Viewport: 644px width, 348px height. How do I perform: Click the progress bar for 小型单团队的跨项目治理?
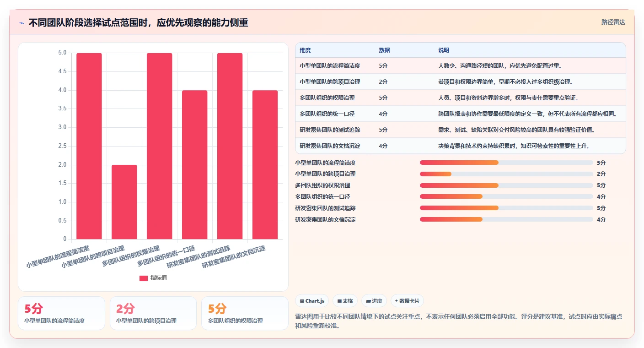tap(506, 174)
